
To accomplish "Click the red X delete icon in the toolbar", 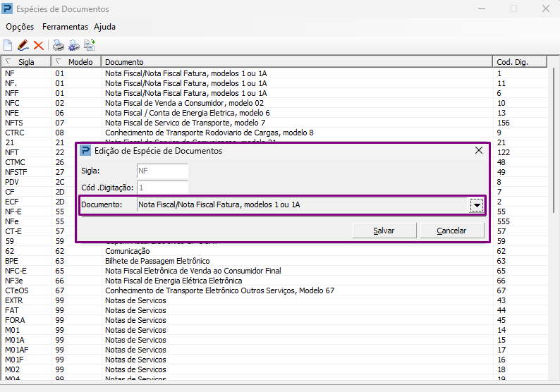I will click(39, 45).
